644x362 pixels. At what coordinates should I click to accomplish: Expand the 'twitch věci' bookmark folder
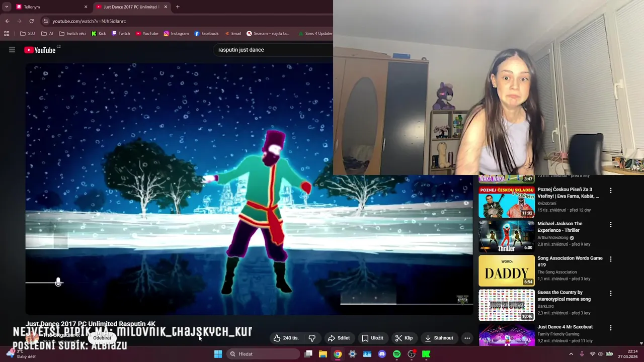[72, 34]
